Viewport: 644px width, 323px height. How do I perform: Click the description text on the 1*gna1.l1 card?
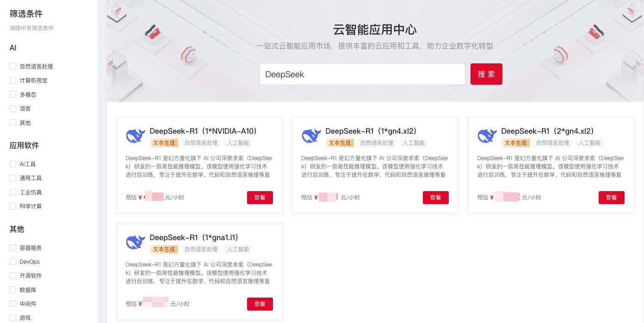click(199, 273)
